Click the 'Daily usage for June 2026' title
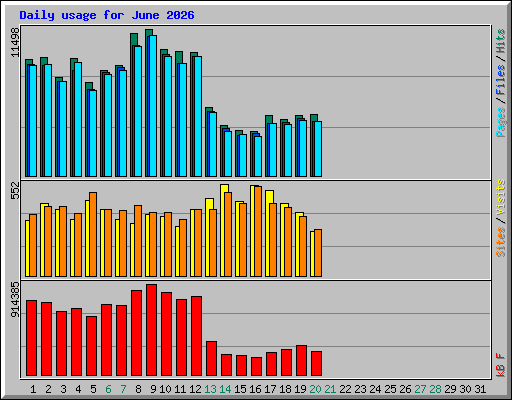This screenshot has width=512, height=400. click(x=107, y=15)
